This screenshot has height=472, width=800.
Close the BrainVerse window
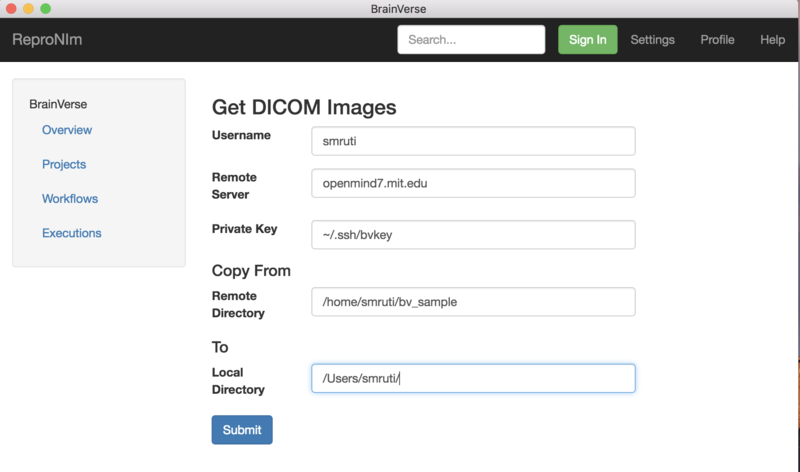[x=10, y=8]
